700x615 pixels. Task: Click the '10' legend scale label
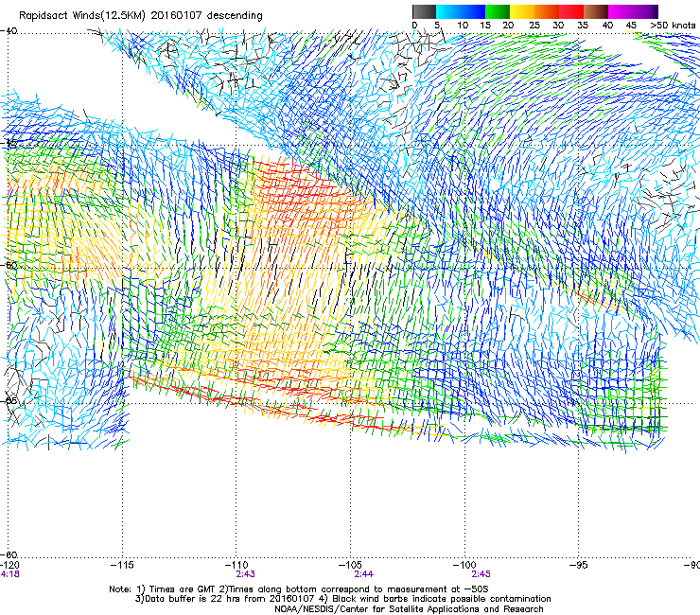(462, 26)
